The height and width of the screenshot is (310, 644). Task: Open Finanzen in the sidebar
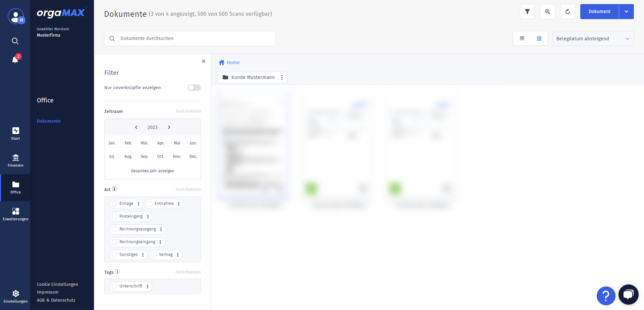point(15,161)
